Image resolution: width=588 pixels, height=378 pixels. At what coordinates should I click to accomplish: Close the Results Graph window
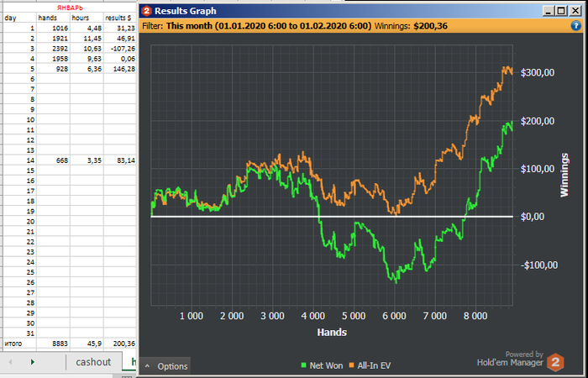click(x=575, y=11)
